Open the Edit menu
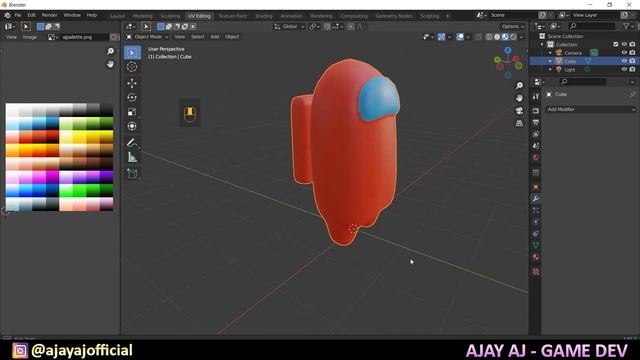 click(x=31, y=15)
